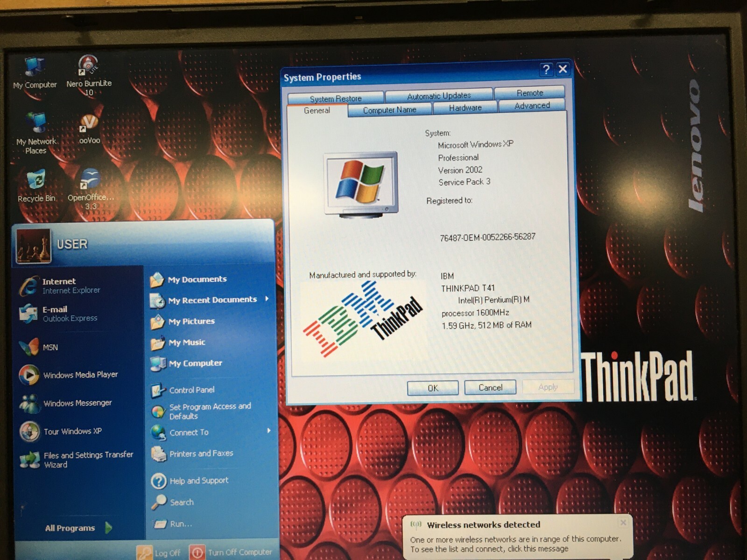Open My Network Places desktop icon
747x560 pixels.
tap(36, 133)
